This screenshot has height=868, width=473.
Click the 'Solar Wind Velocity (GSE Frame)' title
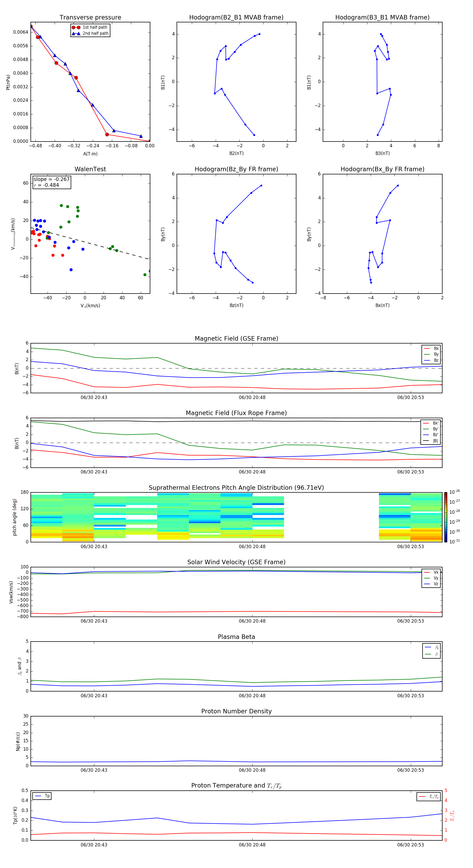(x=236, y=562)
